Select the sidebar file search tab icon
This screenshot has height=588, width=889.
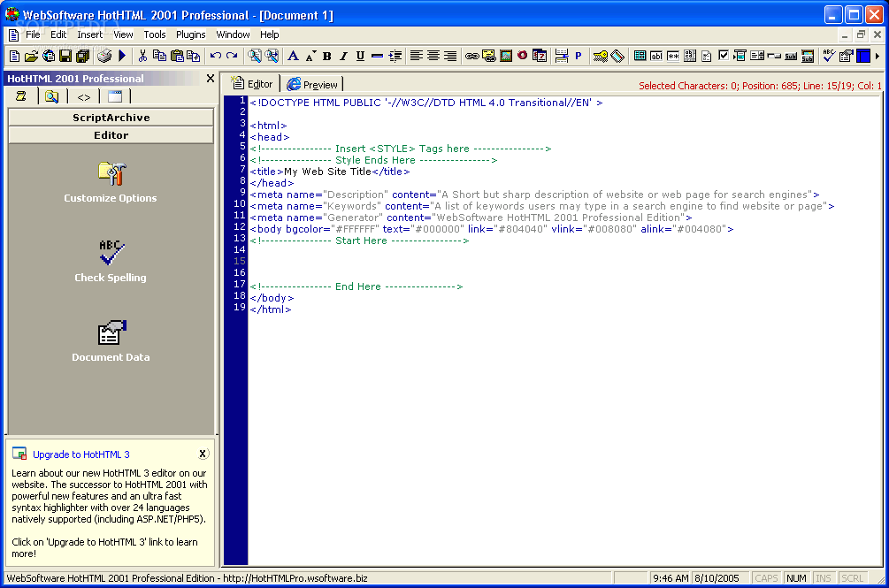point(51,96)
